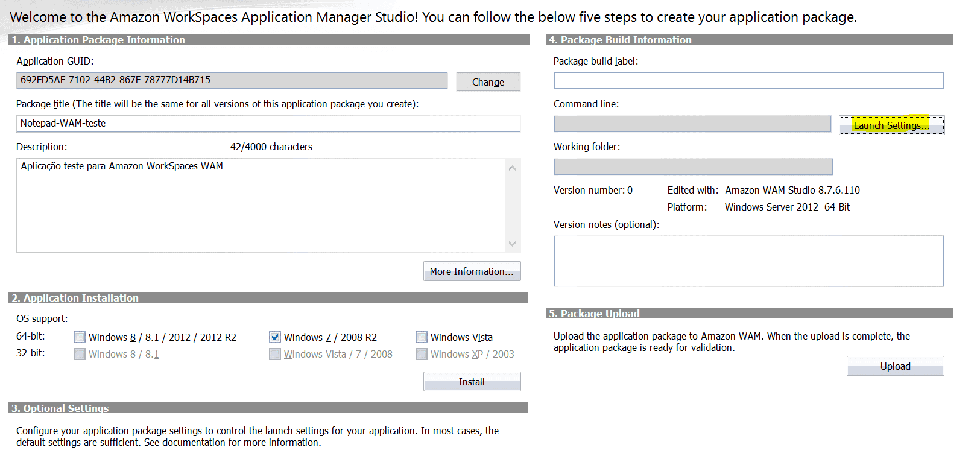Click the Application GUID field
The image size is (980, 459).
pyautogui.click(x=232, y=80)
